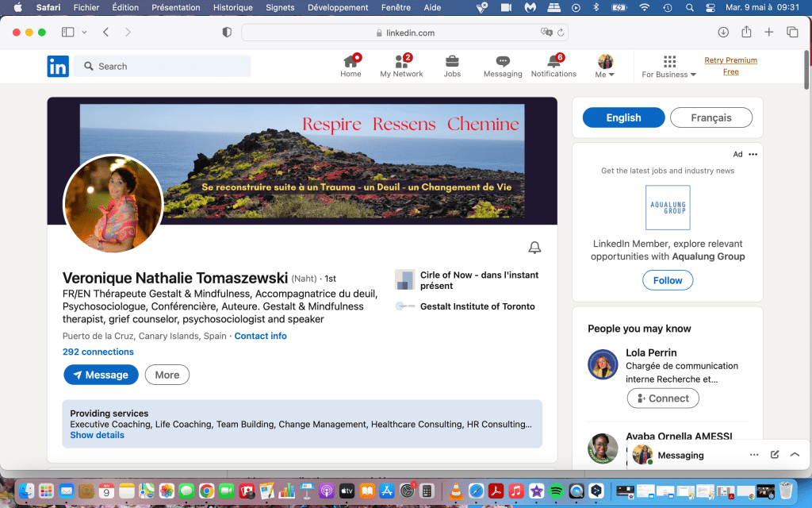Click the blue Message button

point(101,375)
